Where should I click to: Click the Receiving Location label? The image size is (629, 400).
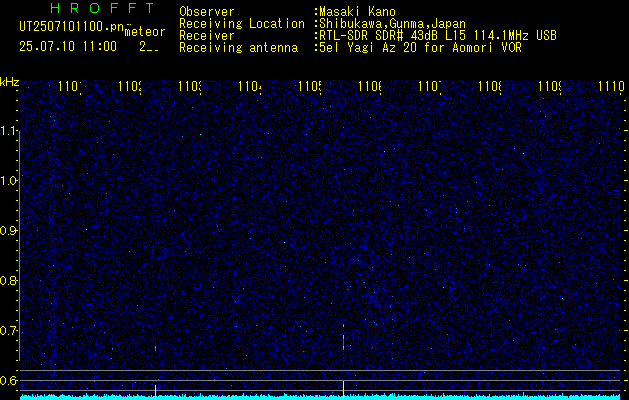pos(242,24)
